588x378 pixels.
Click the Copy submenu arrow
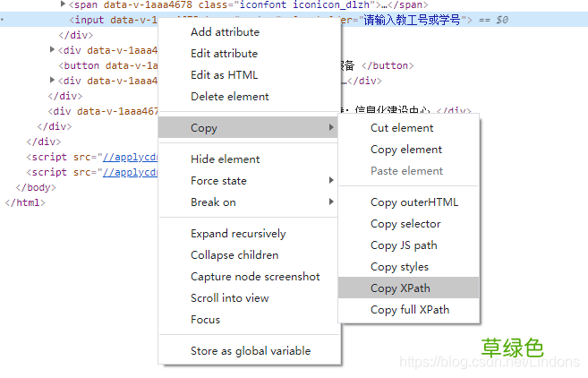(331, 127)
